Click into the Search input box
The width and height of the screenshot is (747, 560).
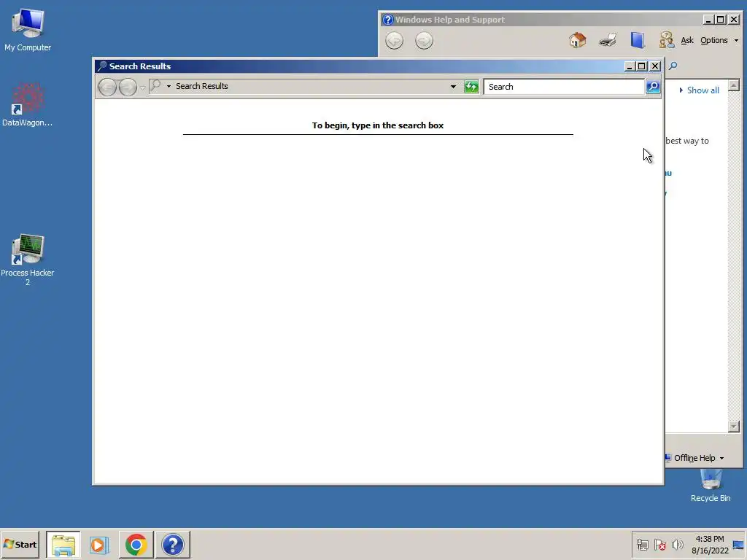(564, 87)
